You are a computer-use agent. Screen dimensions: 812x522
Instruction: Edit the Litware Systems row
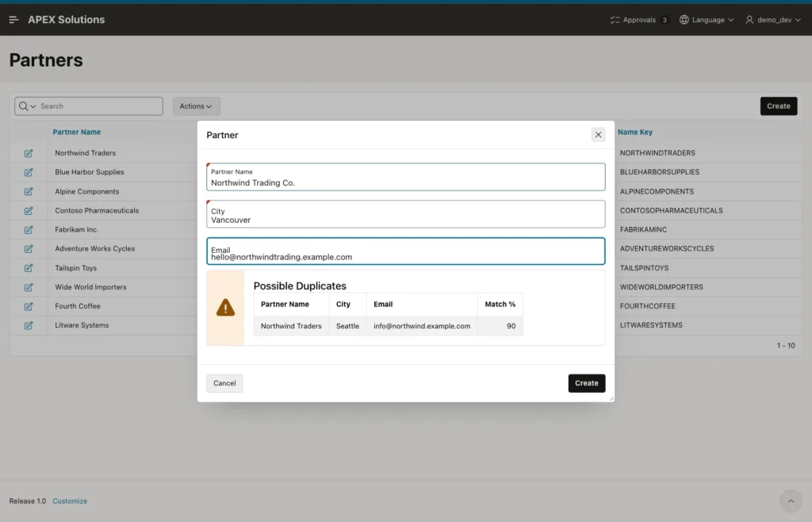[x=29, y=326]
